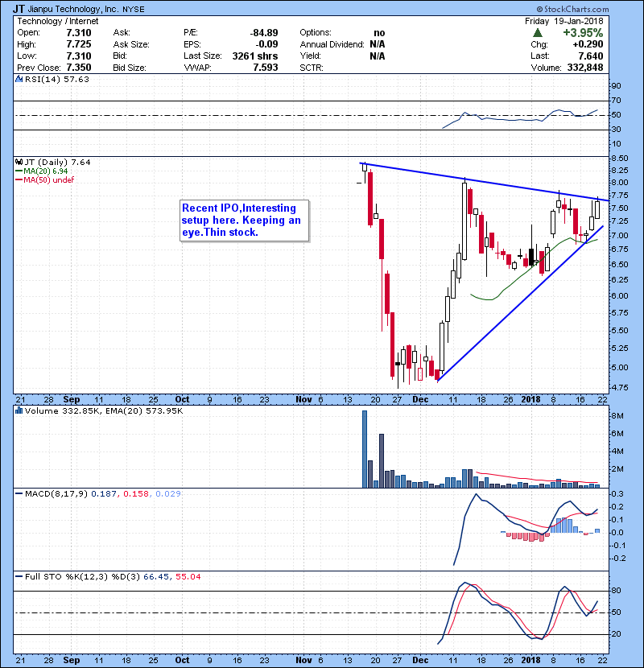Click the Last price 7.640
This screenshot has width=644, height=668.
pos(591,56)
